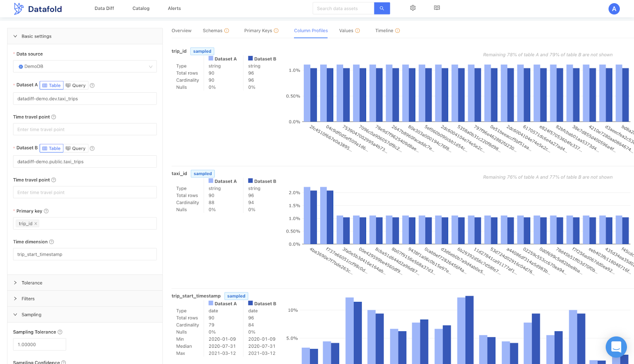The height and width of the screenshot is (364, 634).
Task: Open the Values tab
Action: [349, 30]
